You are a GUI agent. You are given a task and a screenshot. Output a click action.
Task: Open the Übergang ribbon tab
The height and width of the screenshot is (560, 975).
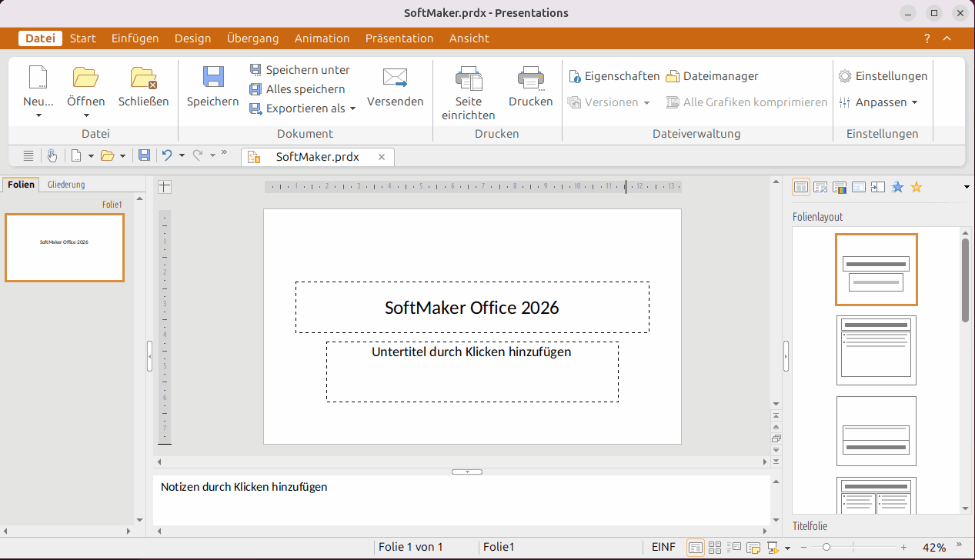click(252, 38)
